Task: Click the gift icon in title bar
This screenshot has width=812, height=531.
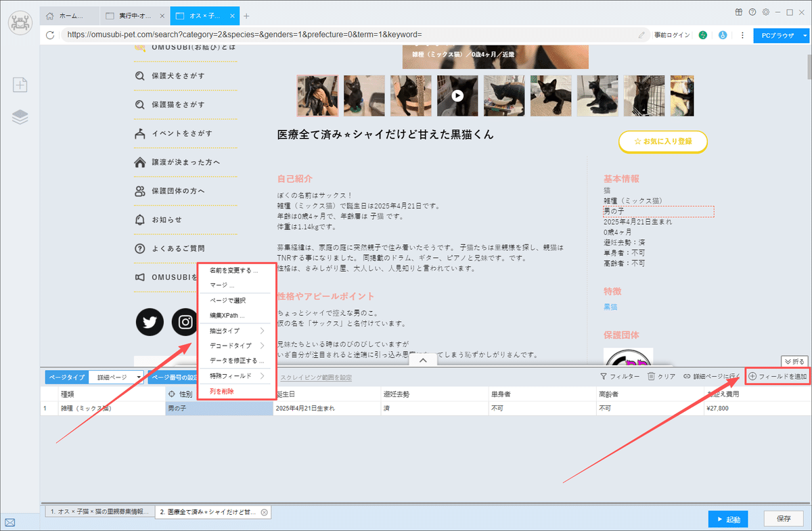Action: pyautogui.click(x=738, y=12)
